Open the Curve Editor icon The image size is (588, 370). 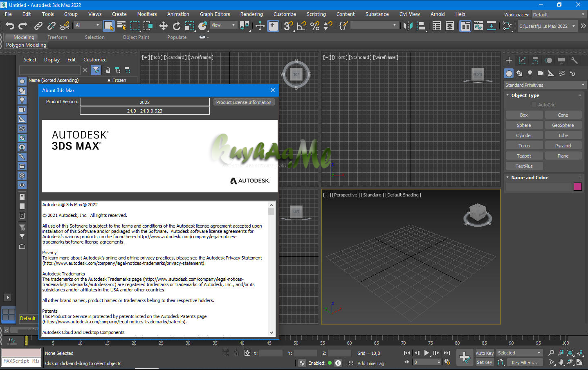[478, 26]
